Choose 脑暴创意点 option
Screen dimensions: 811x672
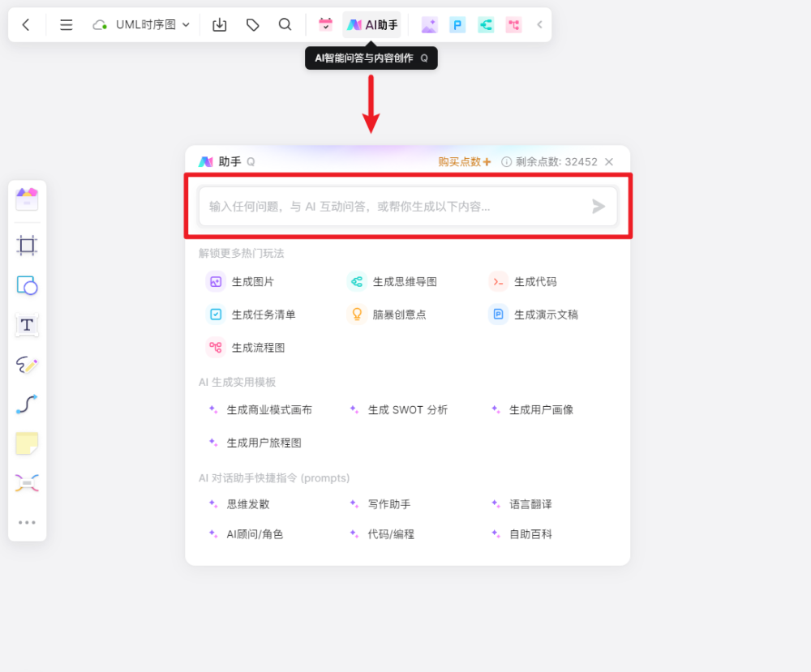pos(387,315)
